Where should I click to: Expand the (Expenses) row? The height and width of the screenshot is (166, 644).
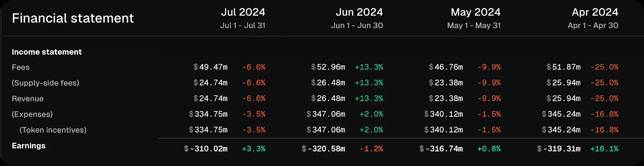[32, 114]
